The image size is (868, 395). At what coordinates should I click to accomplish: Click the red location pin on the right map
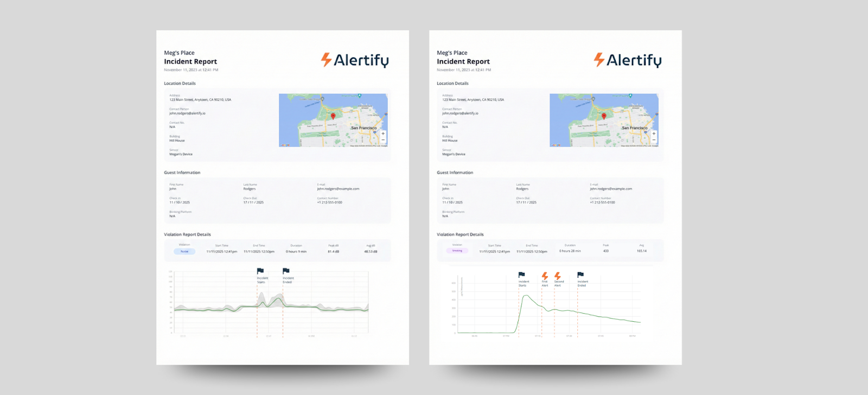[x=604, y=116]
